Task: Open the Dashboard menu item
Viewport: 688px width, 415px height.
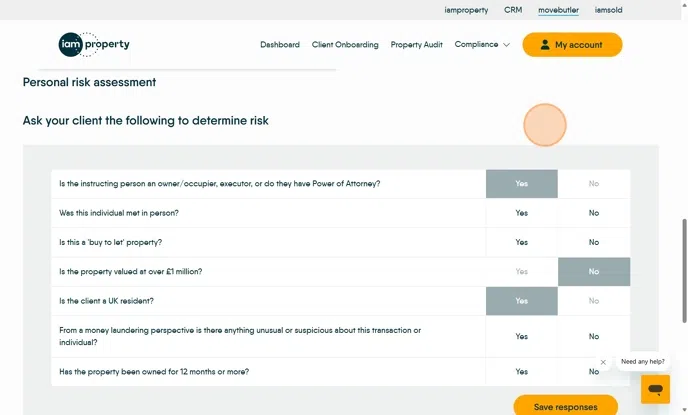Action: pos(279,45)
